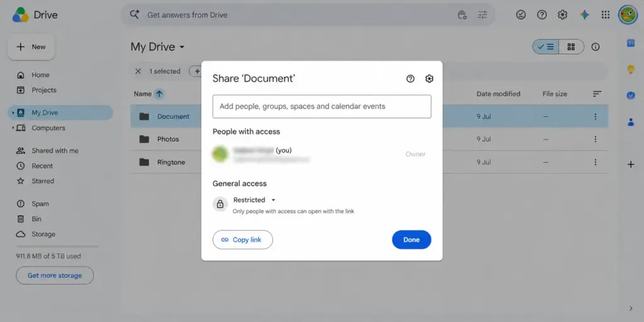Click the lock icon beside Restricted
This screenshot has height=322, width=644.
[220, 204]
